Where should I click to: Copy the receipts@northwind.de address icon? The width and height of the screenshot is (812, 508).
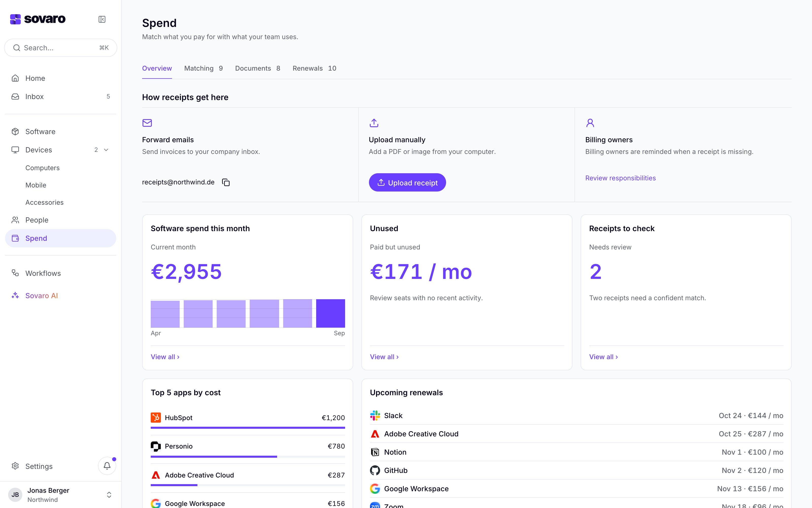pyautogui.click(x=226, y=182)
